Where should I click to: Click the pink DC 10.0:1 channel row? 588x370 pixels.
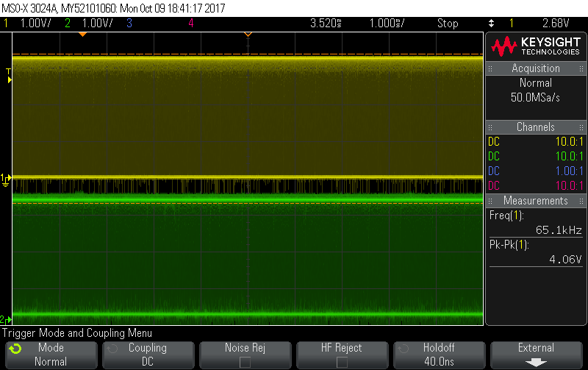[536, 185]
